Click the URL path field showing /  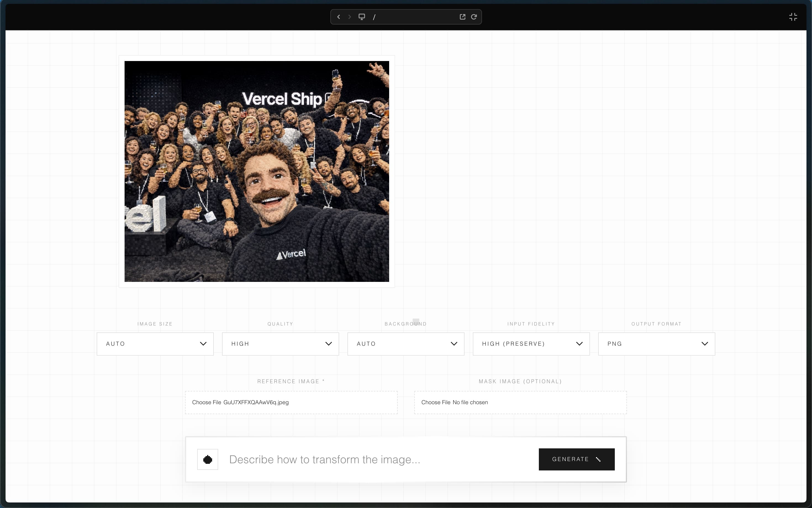tap(375, 17)
